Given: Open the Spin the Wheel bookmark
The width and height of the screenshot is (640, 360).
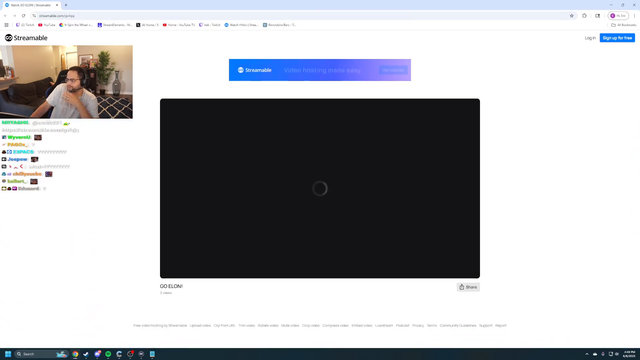Looking at the screenshot, I should pyautogui.click(x=76, y=25).
